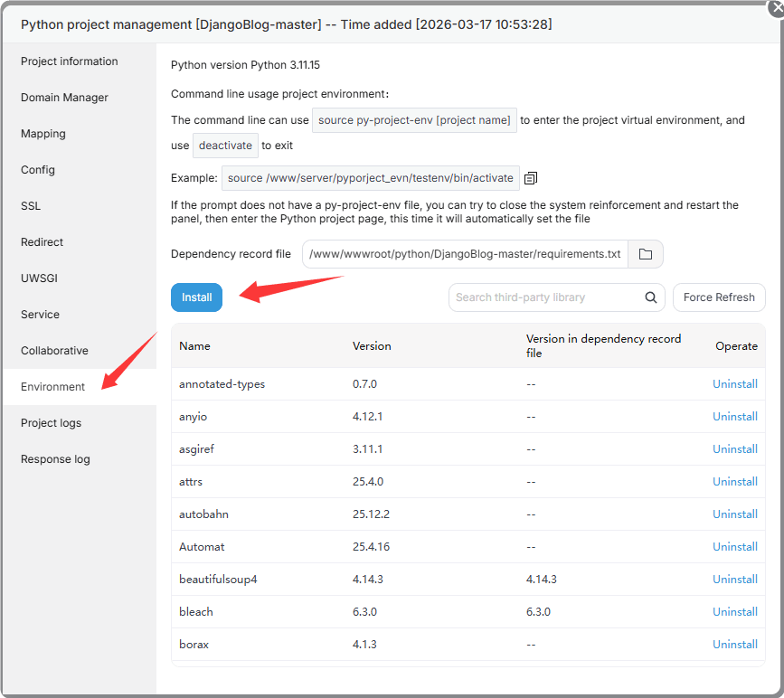The height and width of the screenshot is (698, 784).
Task: Click the search magnifier icon
Action: coord(651,297)
